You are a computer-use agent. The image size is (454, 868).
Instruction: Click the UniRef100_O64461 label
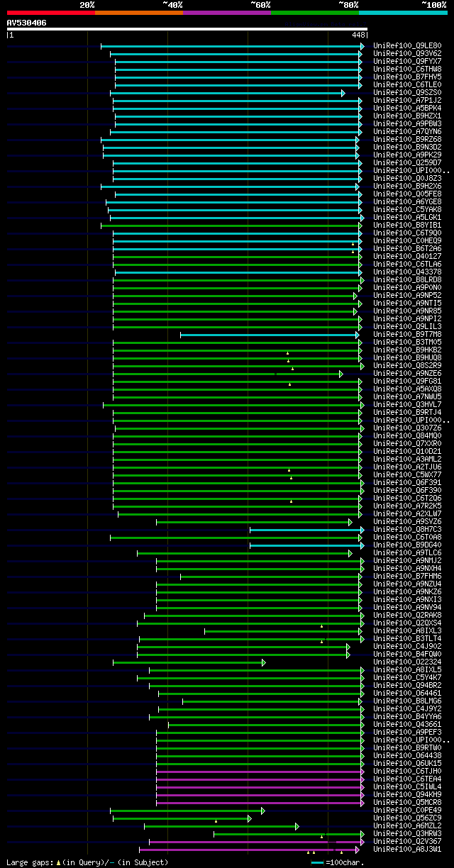point(407,694)
